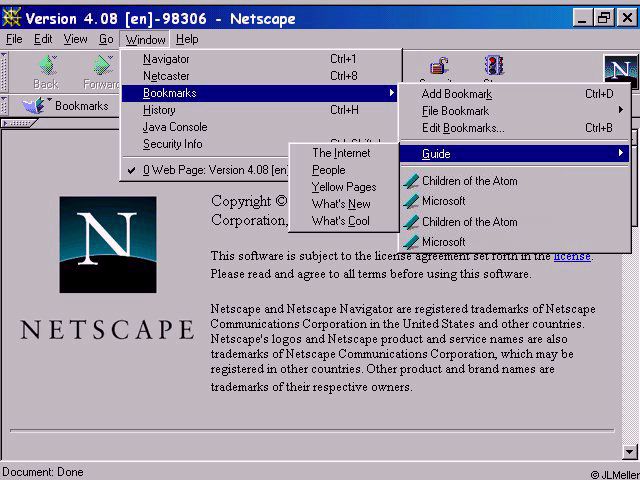Choose Navigator from the Window menu
The height and width of the screenshot is (480, 640).
tap(259, 59)
